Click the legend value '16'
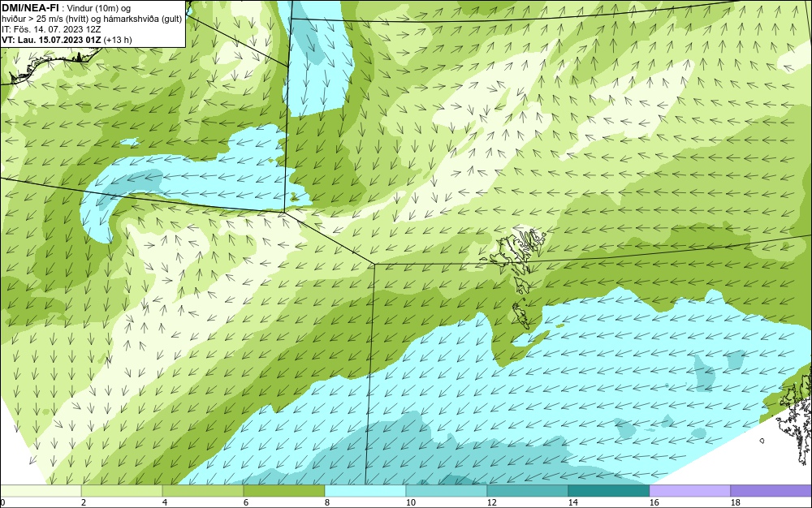The image size is (812, 508). [x=654, y=502]
